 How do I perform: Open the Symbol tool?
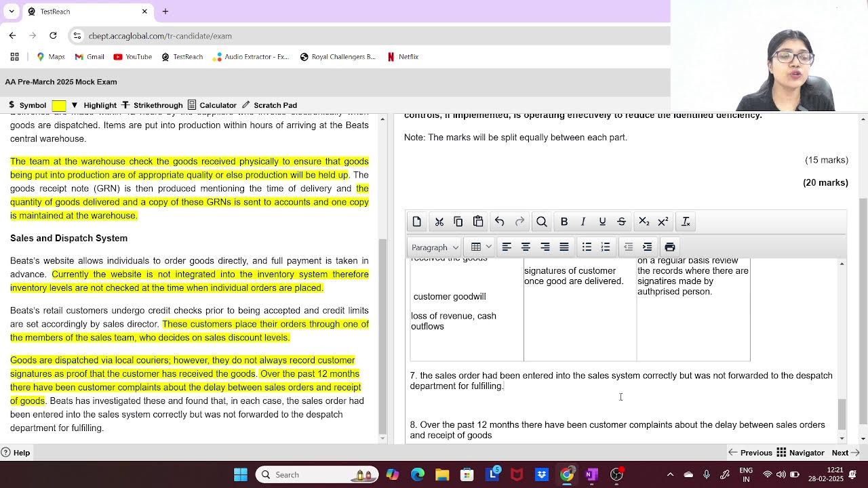(27, 105)
